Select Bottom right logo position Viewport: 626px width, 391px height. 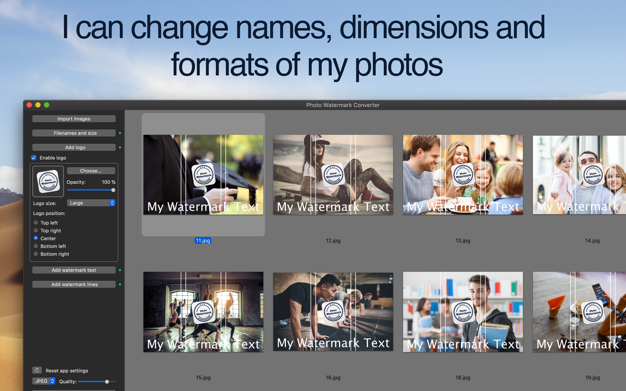tap(36, 254)
